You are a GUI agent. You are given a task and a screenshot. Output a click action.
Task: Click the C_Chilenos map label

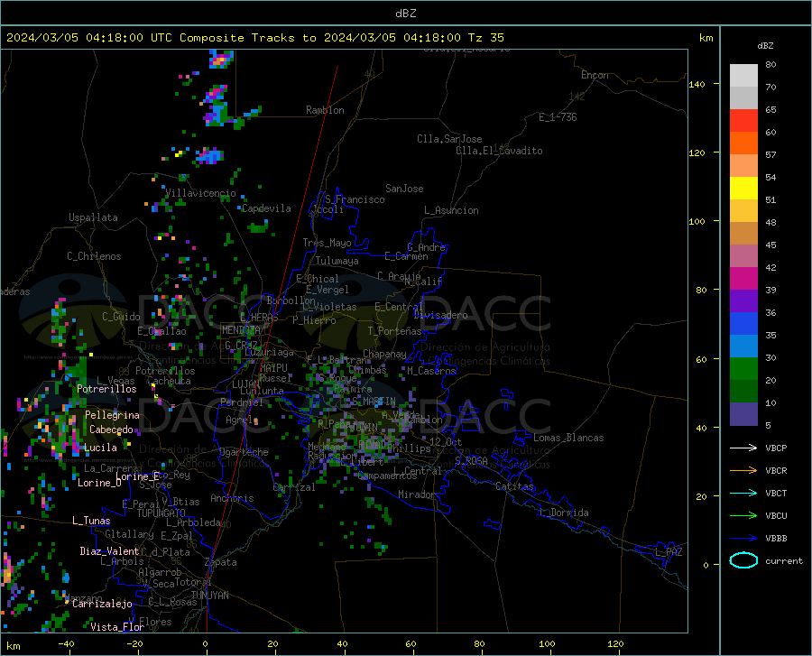pos(94,256)
